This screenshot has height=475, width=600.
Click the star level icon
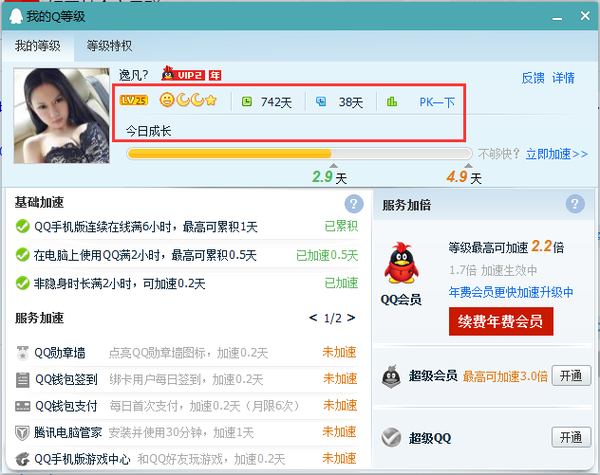211,101
